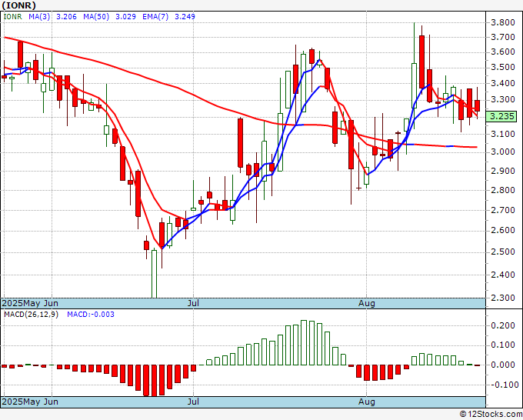The width and height of the screenshot is (523, 420).
Task: Click the MACD:-0.003 value label
Action: 91,315
